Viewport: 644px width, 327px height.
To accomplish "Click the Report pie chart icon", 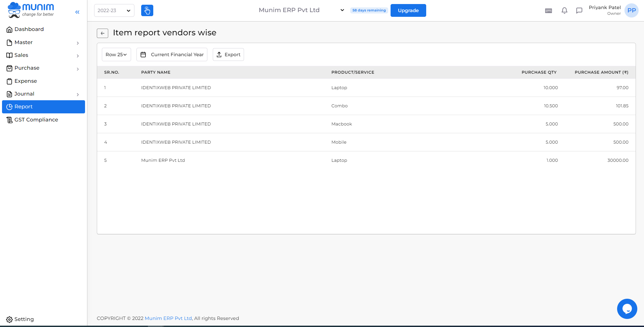I will pos(9,107).
